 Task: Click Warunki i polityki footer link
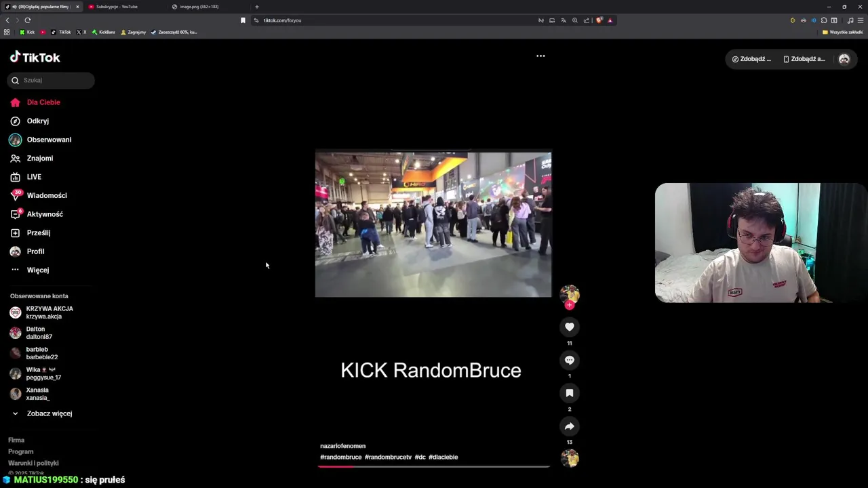[x=33, y=463]
